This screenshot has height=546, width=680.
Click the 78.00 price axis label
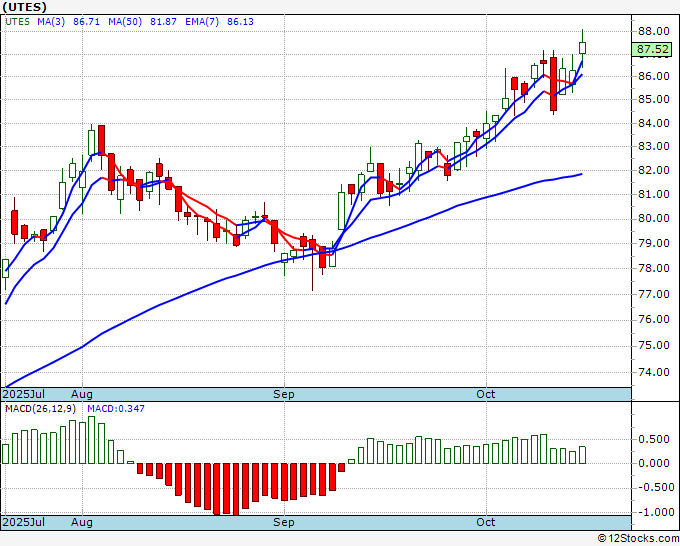[654, 268]
